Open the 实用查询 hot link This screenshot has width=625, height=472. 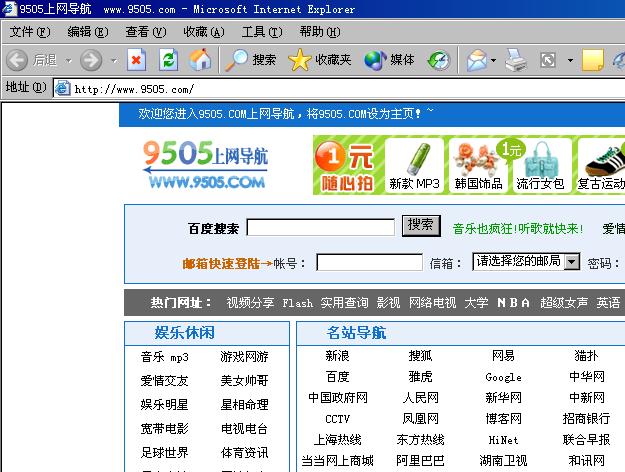click(345, 303)
